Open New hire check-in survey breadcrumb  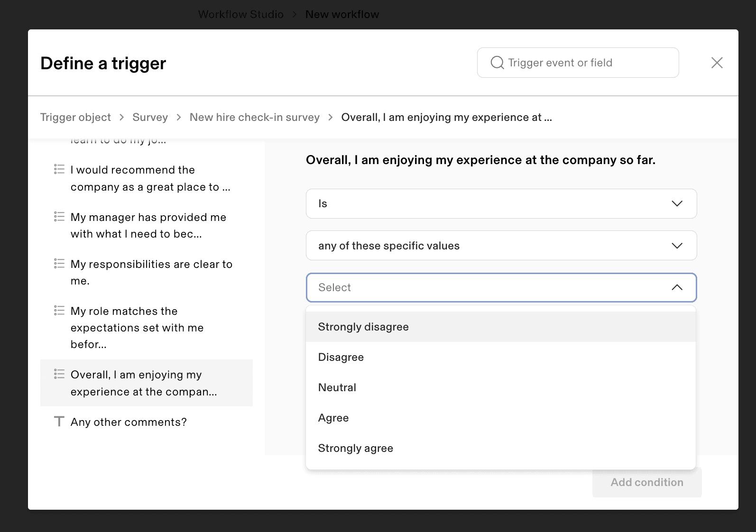point(255,117)
